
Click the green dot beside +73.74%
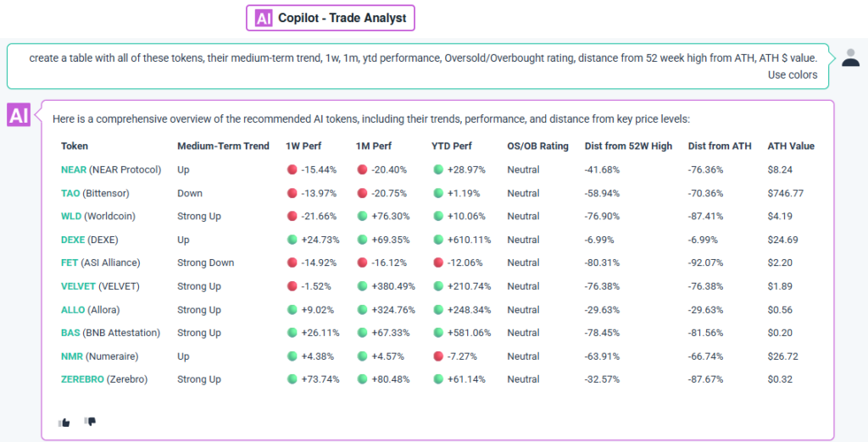click(x=292, y=379)
